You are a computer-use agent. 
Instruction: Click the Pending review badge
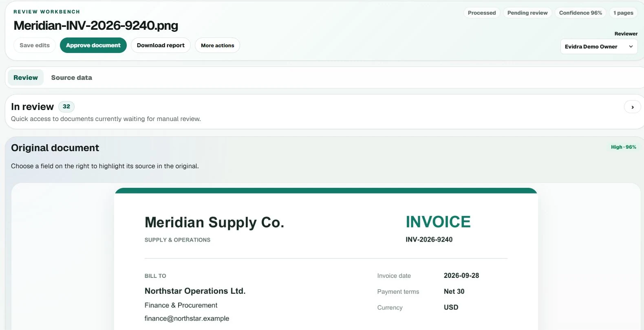click(527, 13)
